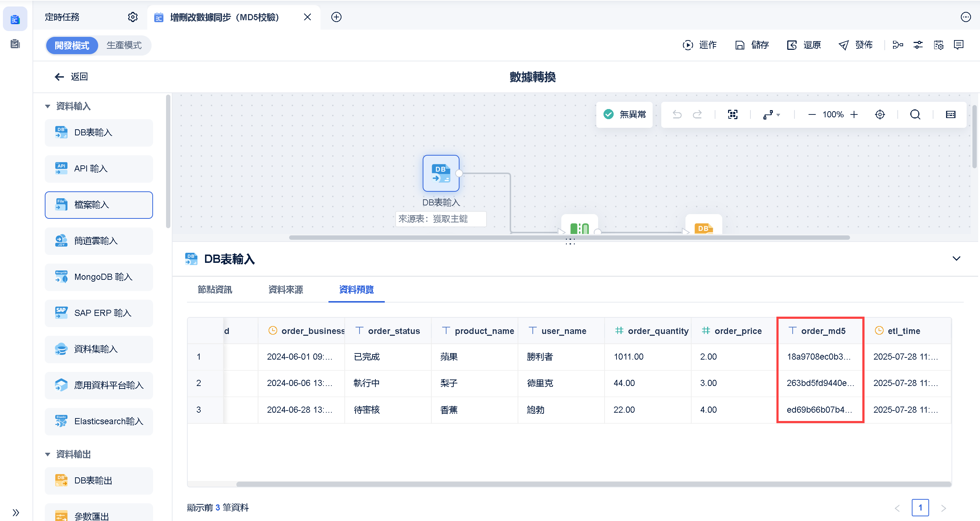980x521 pixels.
Task: Collapse the DB表輸入 panel with chevron
Action: 956,259
